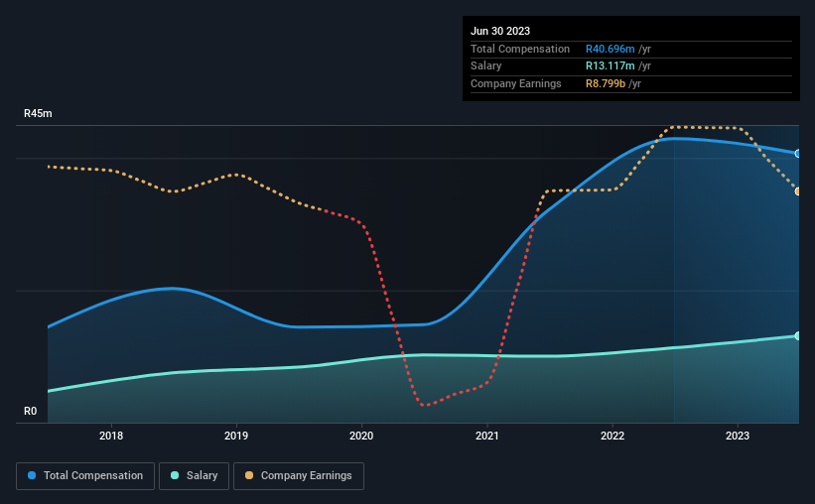This screenshot has height=504, width=815.
Task: Click the Jun 30 2023 tooltip date
Action: click(500, 31)
